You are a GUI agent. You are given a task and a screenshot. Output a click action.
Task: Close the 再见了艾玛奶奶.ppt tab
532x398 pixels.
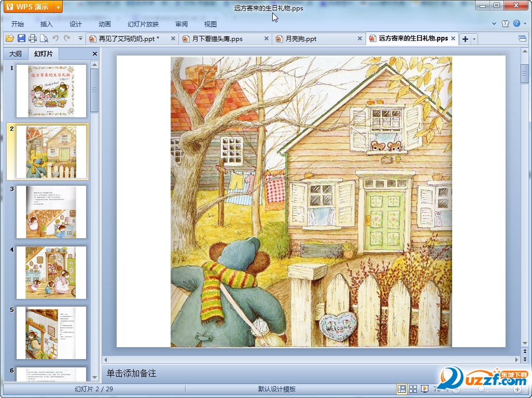pos(173,39)
